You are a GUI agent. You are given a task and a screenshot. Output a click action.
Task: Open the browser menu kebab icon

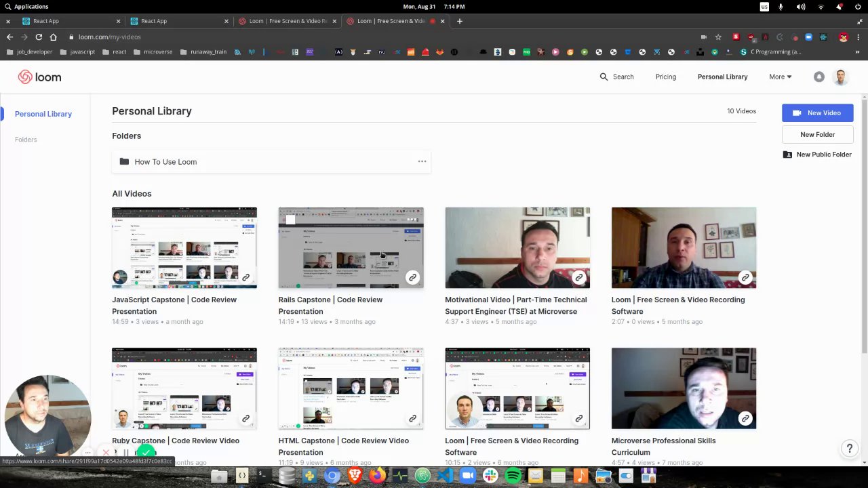tap(859, 37)
